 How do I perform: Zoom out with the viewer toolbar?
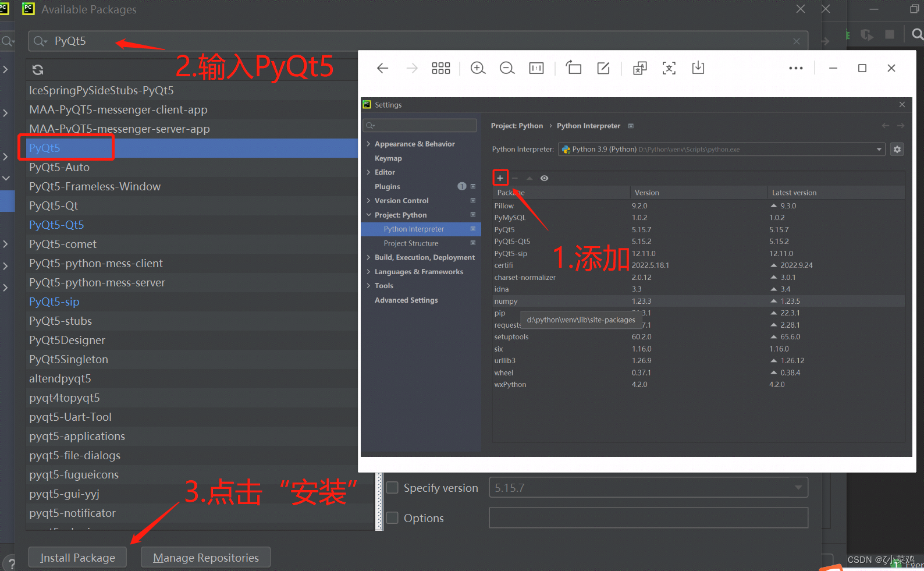click(x=507, y=68)
